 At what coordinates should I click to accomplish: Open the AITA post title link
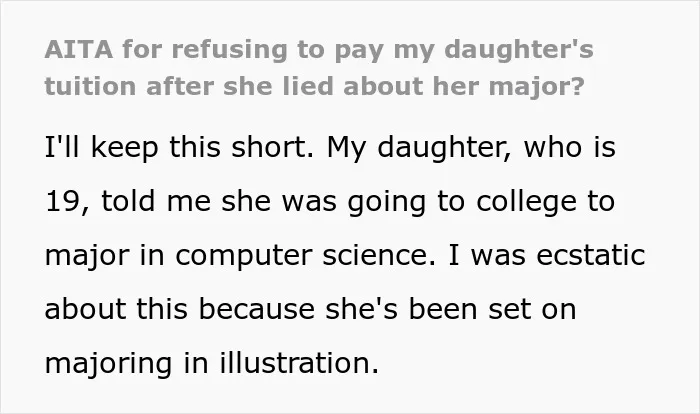[x=319, y=68]
